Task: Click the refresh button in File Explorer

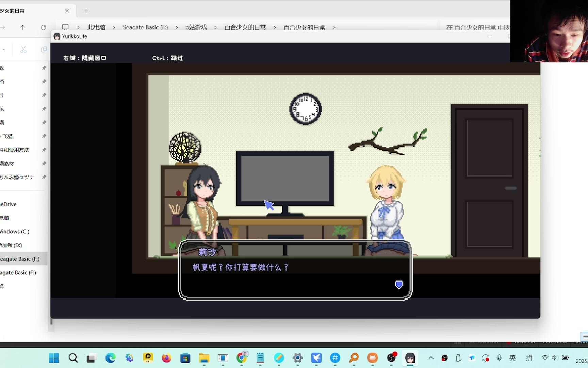Action: [x=43, y=27]
